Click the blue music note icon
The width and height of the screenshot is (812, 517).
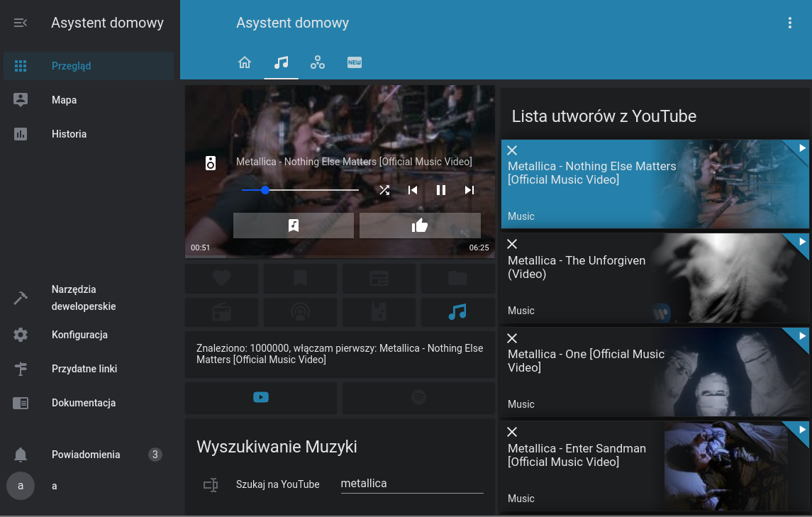pyautogui.click(x=458, y=312)
